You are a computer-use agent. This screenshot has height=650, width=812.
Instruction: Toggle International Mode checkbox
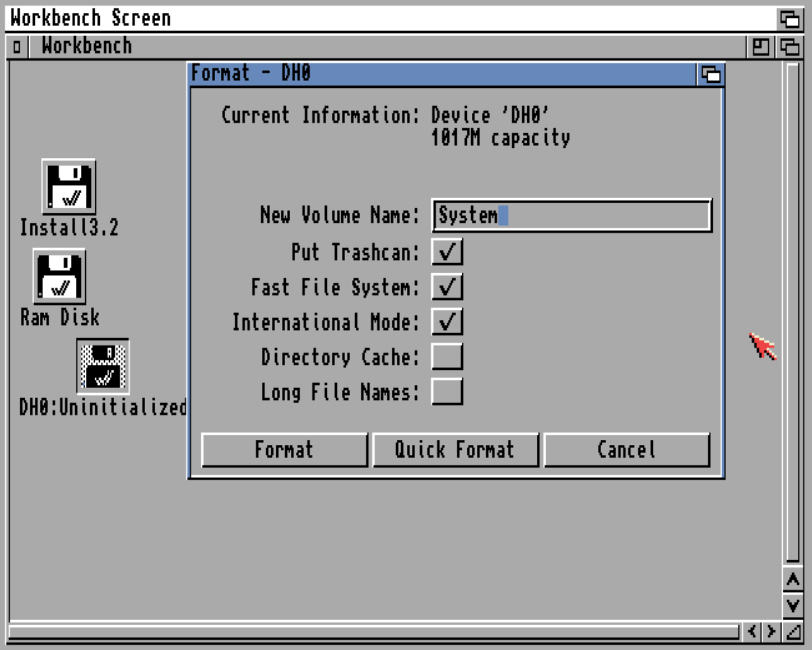pyautogui.click(x=447, y=322)
